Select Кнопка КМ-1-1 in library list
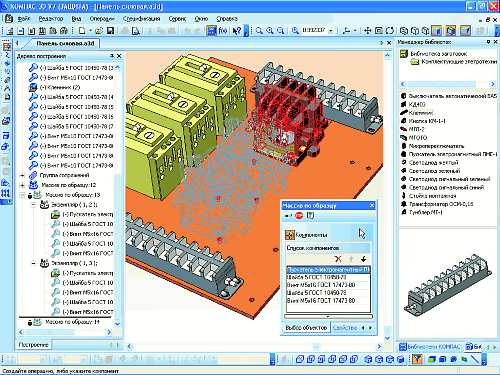 (x=427, y=121)
